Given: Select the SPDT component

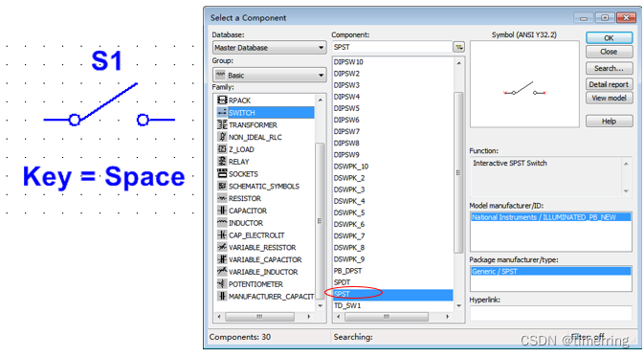Looking at the screenshot, I should pyautogui.click(x=342, y=282).
